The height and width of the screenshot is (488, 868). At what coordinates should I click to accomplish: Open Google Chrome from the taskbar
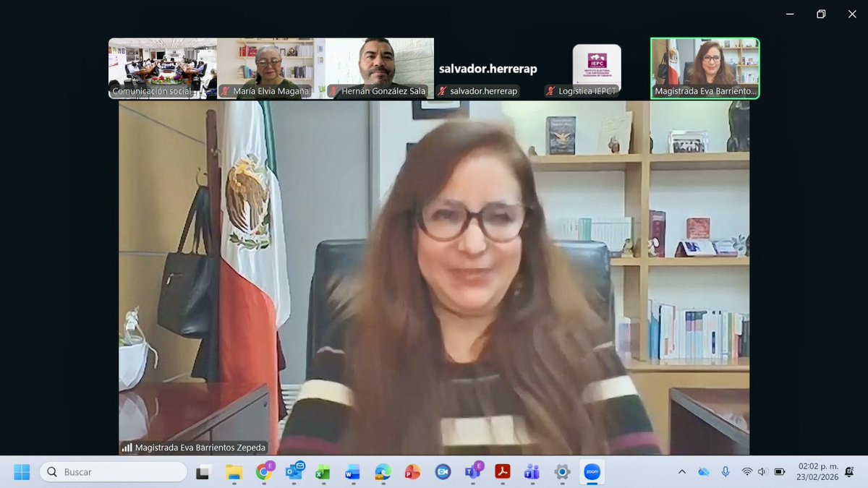(264, 472)
